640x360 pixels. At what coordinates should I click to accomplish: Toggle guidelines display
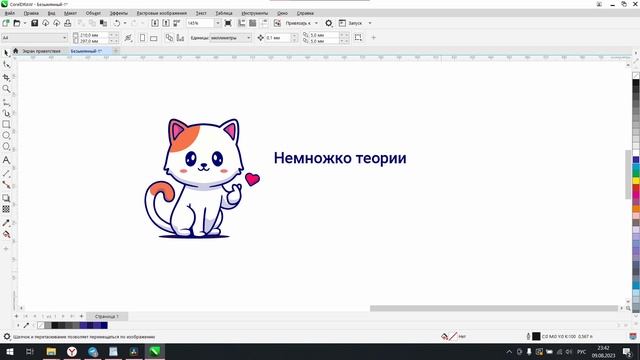click(264, 23)
